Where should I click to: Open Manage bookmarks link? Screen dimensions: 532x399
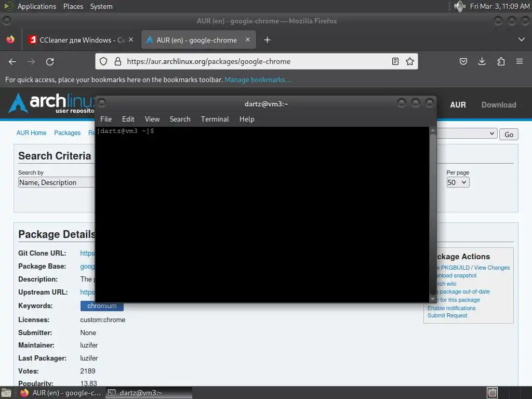[258, 79]
